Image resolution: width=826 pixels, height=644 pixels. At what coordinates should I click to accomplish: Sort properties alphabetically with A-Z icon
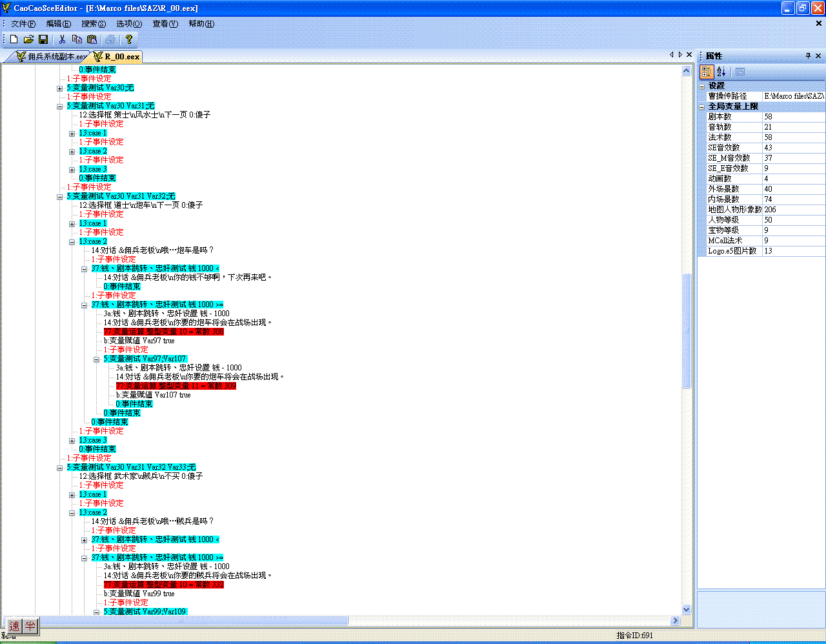tap(721, 72)
